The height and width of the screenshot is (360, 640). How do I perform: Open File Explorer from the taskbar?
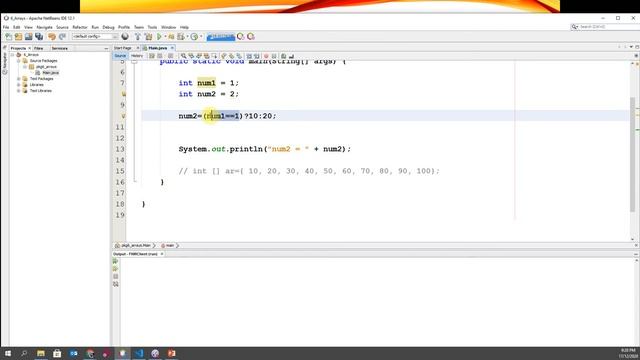click(41, 353)
